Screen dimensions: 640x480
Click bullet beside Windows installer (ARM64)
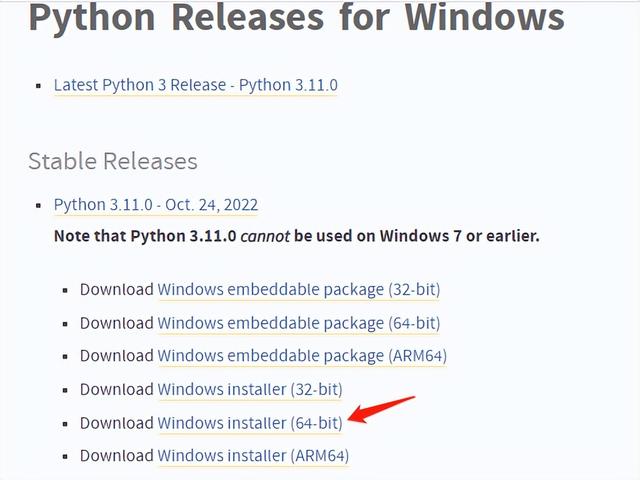[66, 457]
